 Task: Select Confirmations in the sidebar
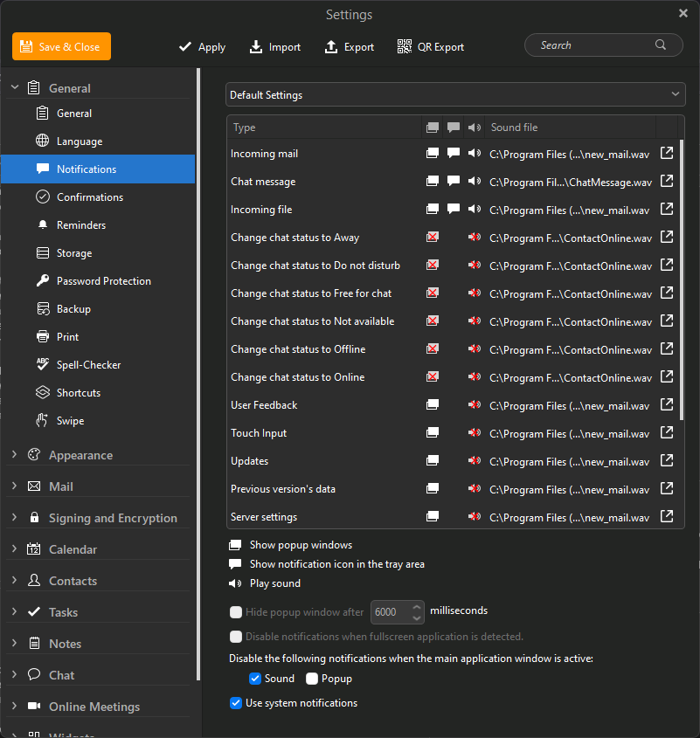(98, 197)
